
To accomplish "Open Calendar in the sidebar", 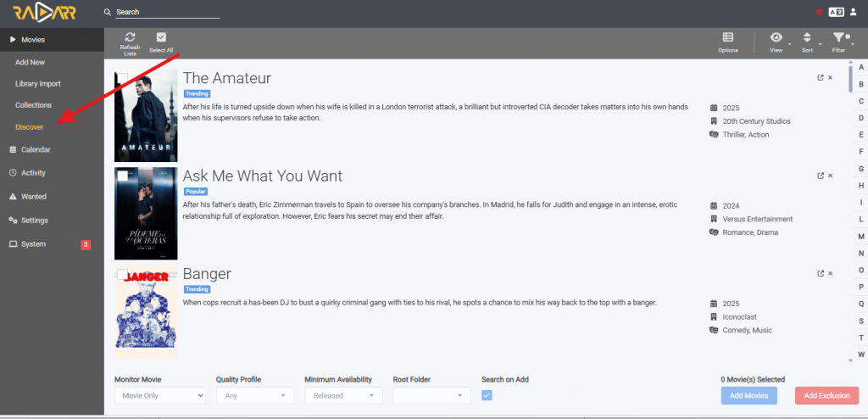I will click(x=36, y=149).
